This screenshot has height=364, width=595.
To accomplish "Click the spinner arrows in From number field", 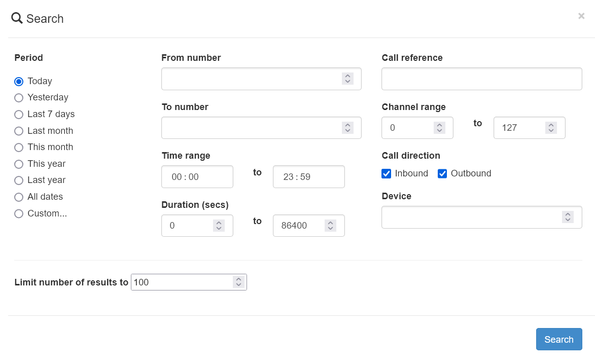I will pyautogui.click(x=347, y=79).
